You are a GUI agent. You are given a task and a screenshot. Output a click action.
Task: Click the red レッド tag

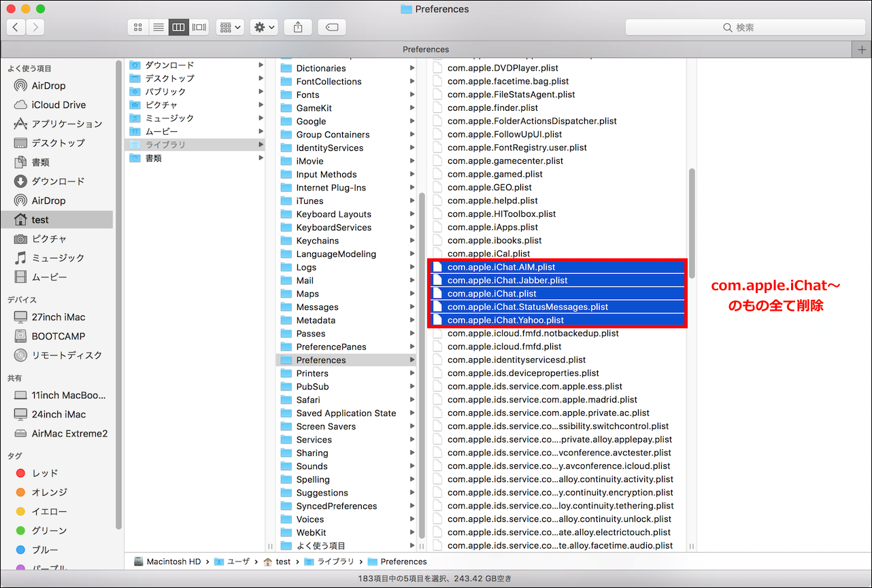(x=58, y=473)
